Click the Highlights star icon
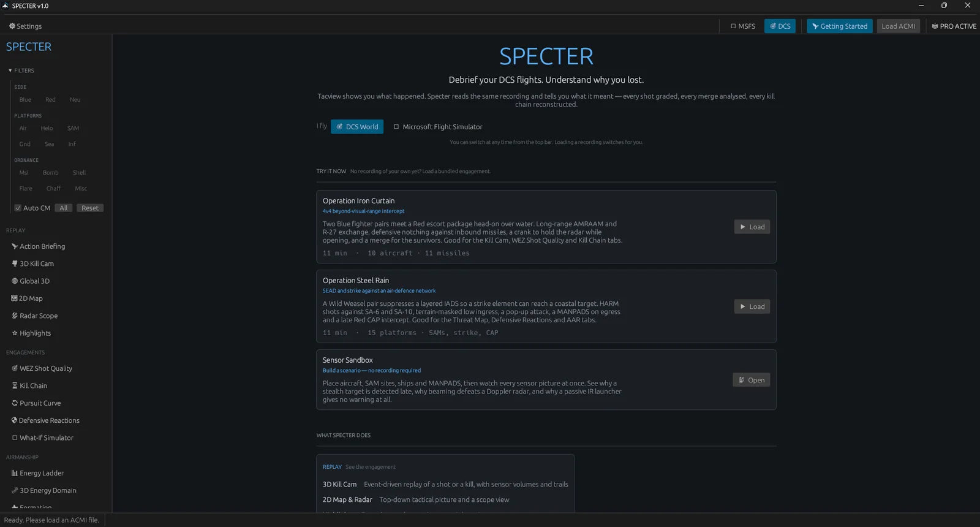 tap(15, 333)
